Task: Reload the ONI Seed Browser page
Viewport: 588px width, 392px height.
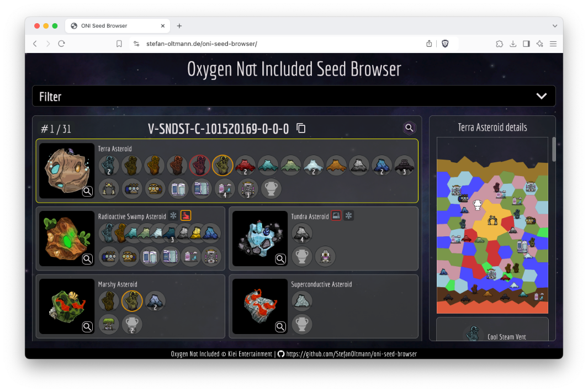Action: pos(61,44)
